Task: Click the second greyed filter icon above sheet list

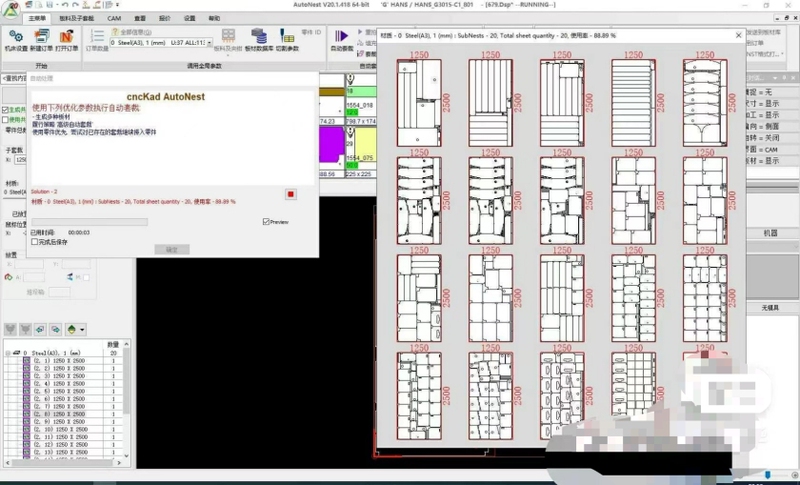Action: click(x=25, y=329)
